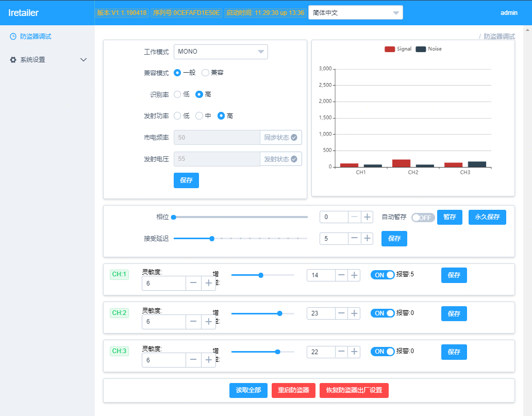Viewport: 532px width, 416px height.
Task: Increase CH:1 sensitivity with plus icon
Action: point(208,283)
